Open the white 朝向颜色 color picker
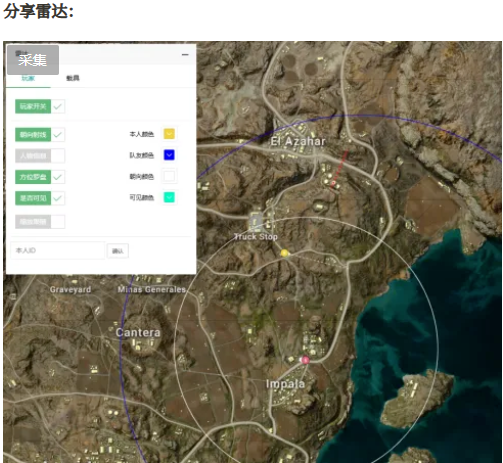This screenshot has height=463, width=503. coord(169,176)
